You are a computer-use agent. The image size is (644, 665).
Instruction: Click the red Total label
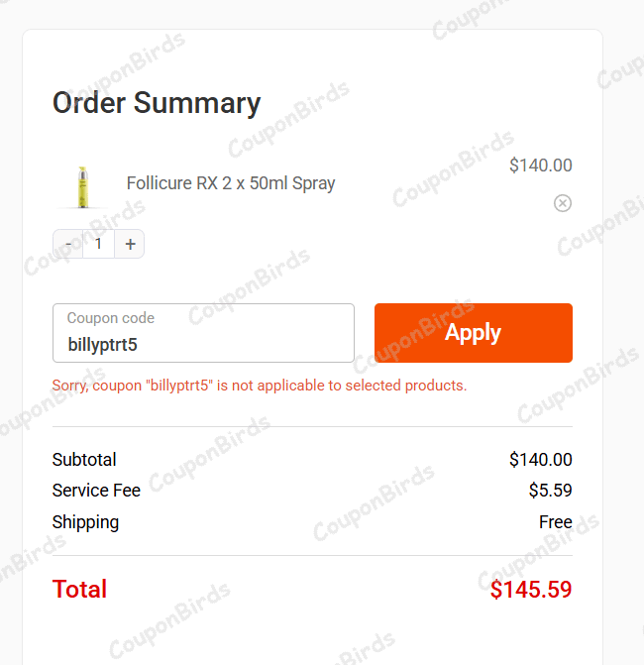[x=79, y=589]
